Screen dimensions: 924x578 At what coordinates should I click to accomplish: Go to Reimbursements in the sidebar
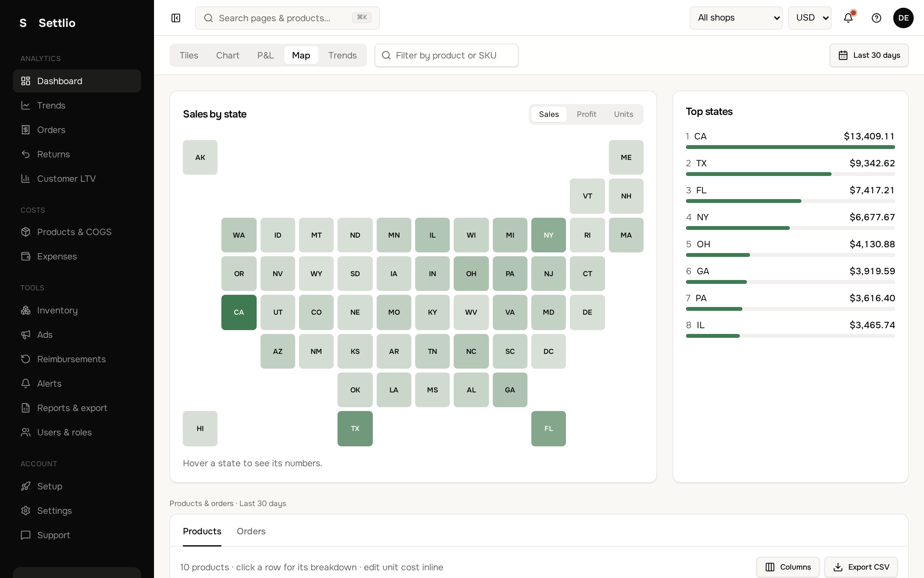[x=77, y=359]
